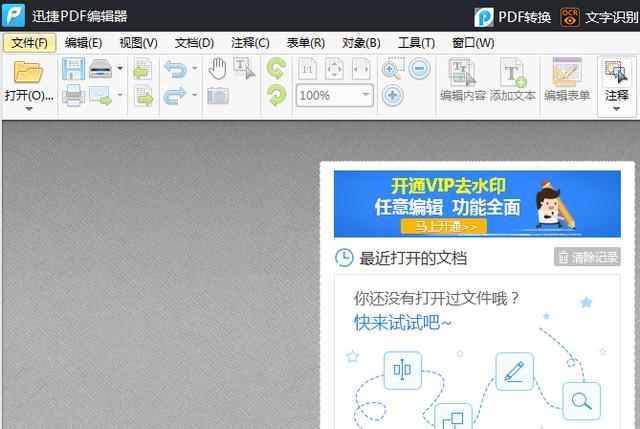Click the Add Text (添加文本) tool
This screenshot has height=429, width=640.
pos(514,80)
